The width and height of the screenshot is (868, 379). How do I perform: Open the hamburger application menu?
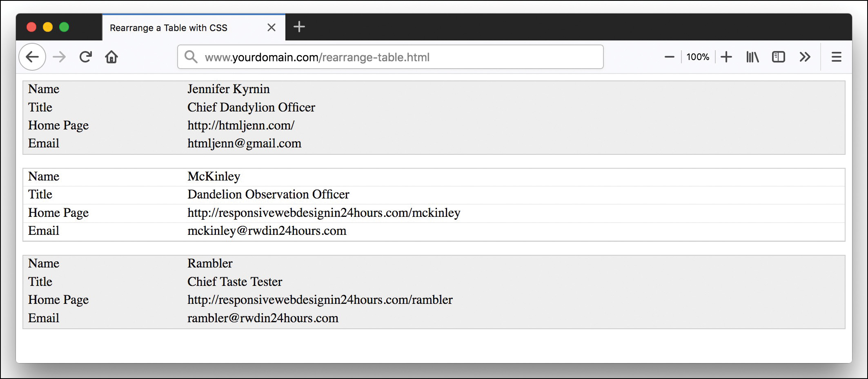[x=837, y=57]
